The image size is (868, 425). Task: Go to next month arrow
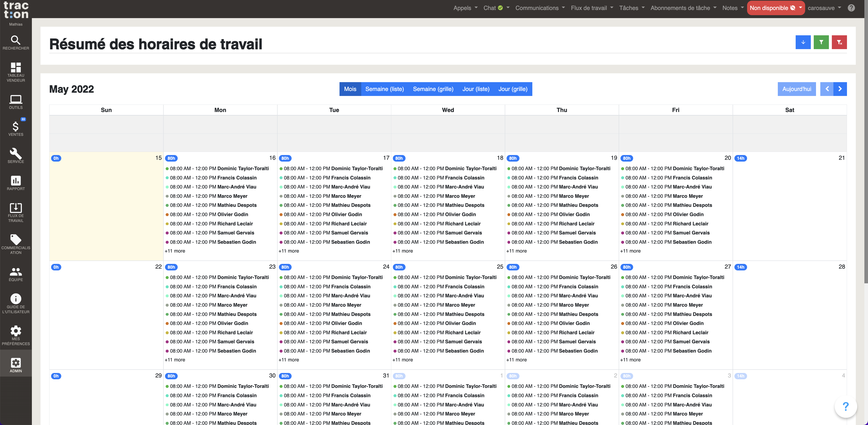tap(840, 89)
